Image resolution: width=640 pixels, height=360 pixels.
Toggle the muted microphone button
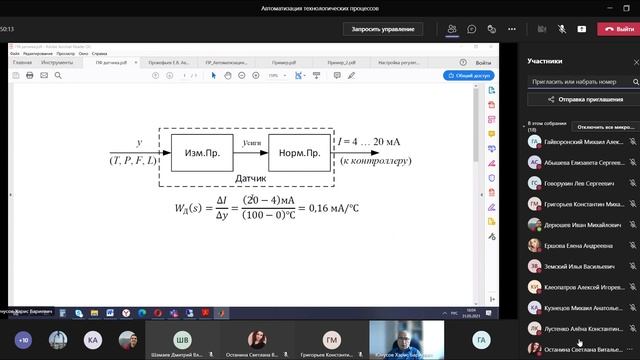point(562,29)
